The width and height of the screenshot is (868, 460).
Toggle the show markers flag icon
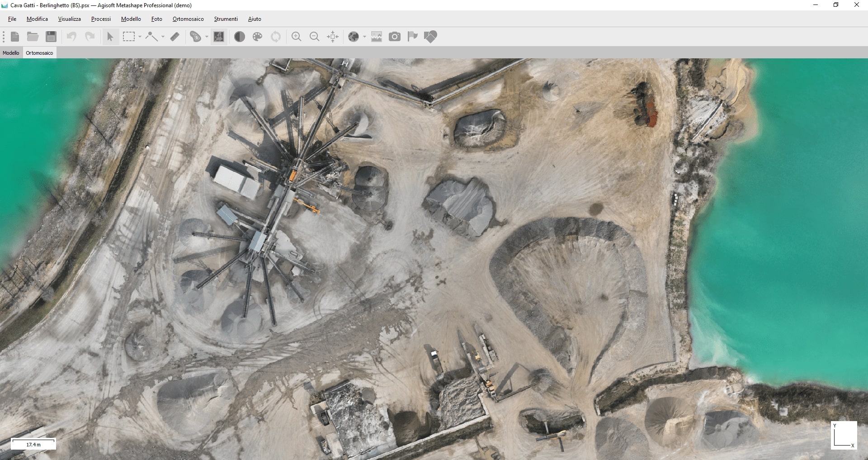click(x=412, y=37)
